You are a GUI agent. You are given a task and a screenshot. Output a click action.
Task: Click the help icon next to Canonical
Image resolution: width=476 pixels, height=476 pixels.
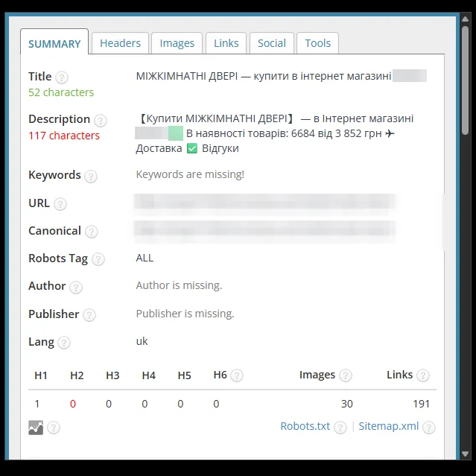[x=92, y=232]
